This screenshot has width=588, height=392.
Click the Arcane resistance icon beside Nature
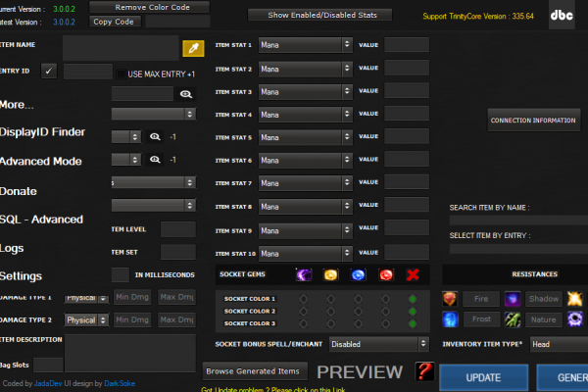tap(574, 319)
